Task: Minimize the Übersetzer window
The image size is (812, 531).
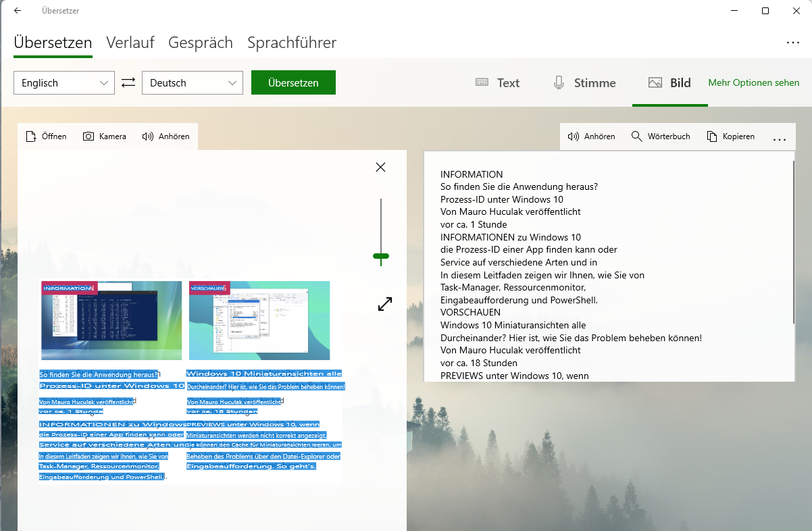Action: click(x=734, y=11)
